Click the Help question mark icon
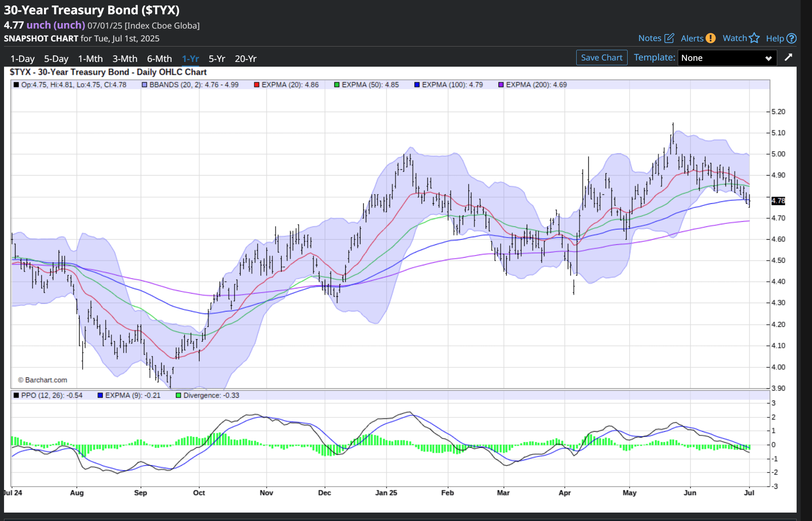The height and width of the screenshot is (521, 812). click(792, 38)
